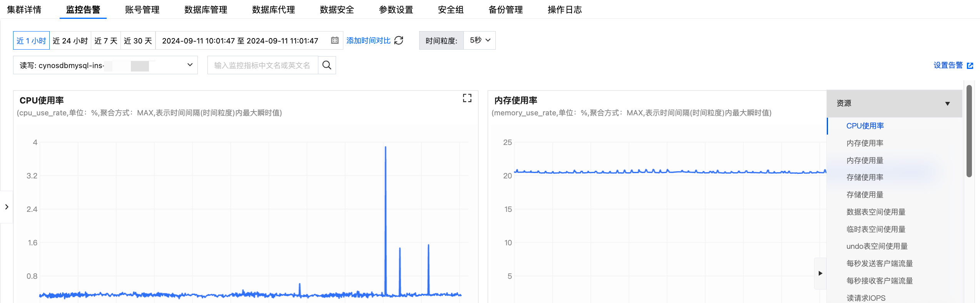
Task: Click the 添加时间对比 link
Action: [368, 40]
